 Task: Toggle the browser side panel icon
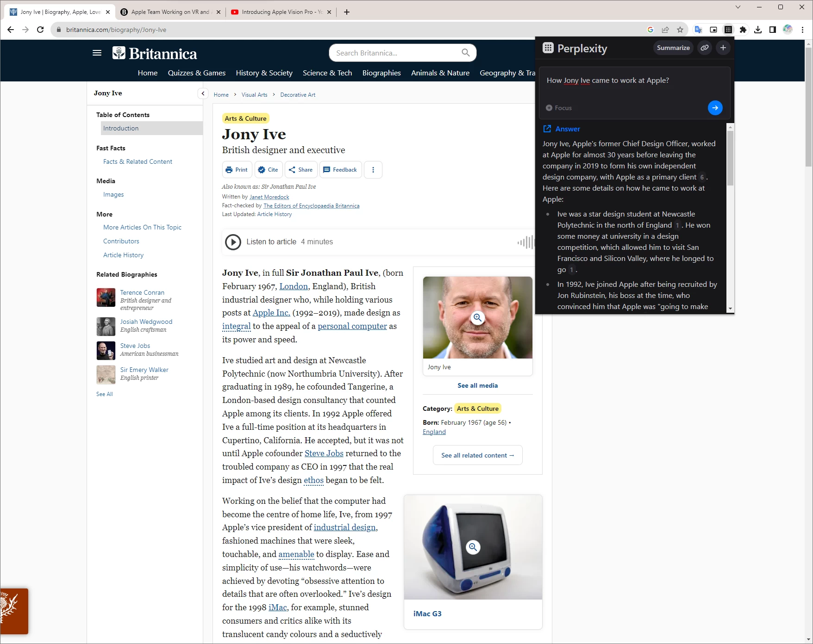click(x=773, y=30)
